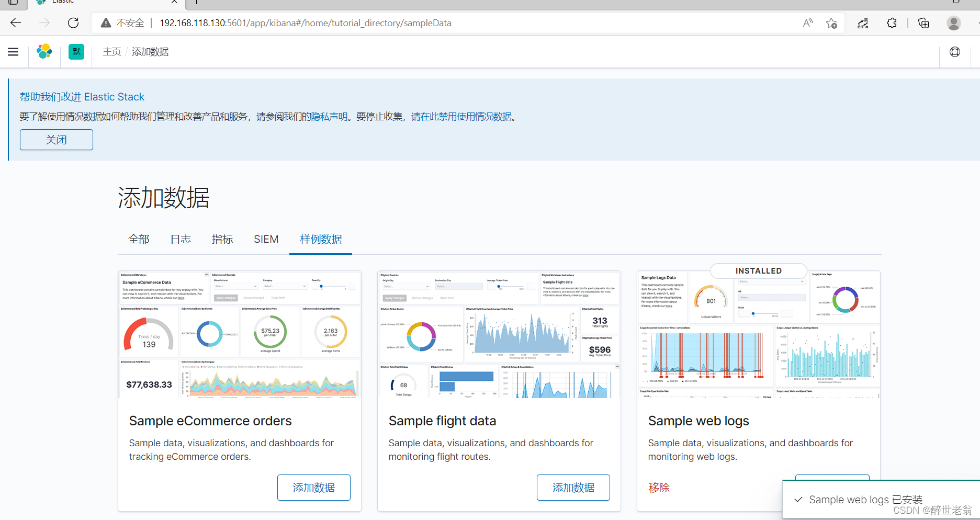Open the green default space avatar
Screen dimensions: 980x520
point(76,51)
